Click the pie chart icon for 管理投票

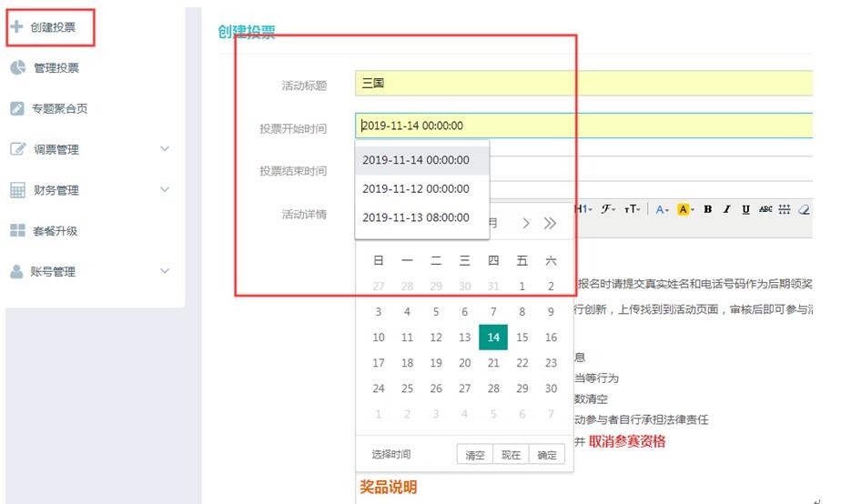(17, 68)
